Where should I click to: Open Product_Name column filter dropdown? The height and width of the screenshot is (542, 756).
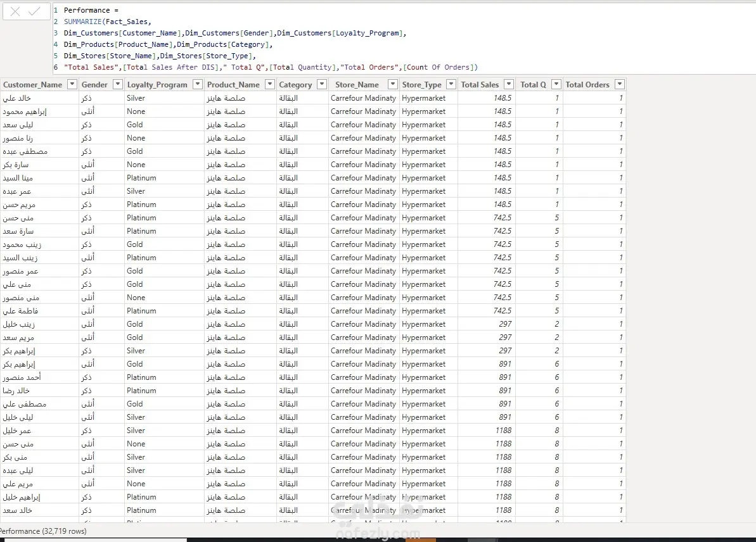(x=270, y=84)
